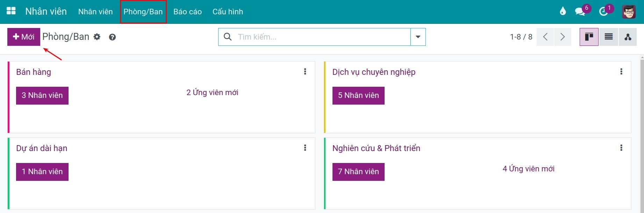Open 4 Ứng viên mới link
Viewport: 644px width, 213px height.
[x=528, y=169]
